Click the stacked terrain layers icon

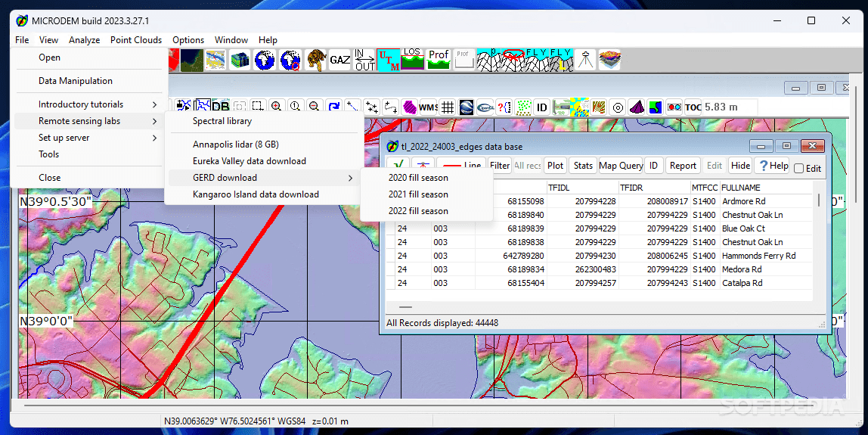click(x=609, y=59)
